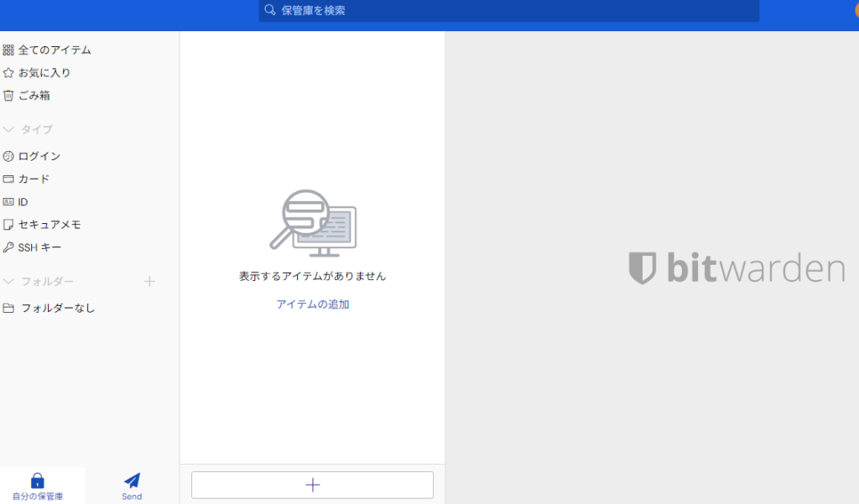Image resolution: width=859 pixels, height=504 pixels.
Task: Filter by ID type
Action: pyautogui.click(x=23, y=202)
